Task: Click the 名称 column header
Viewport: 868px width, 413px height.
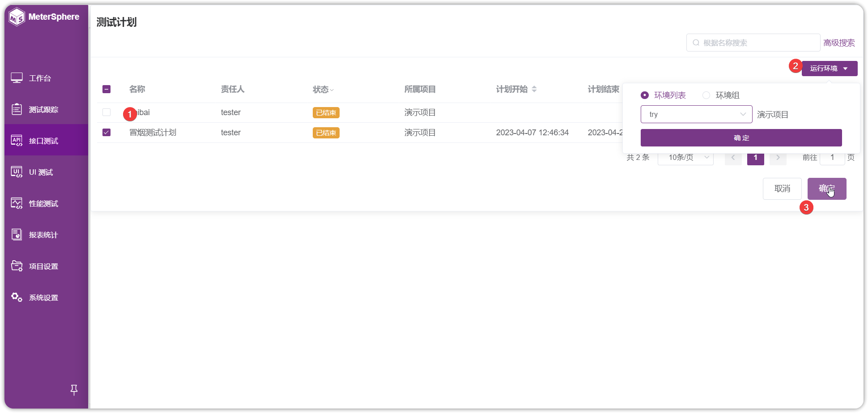Action: tap(137, 89)
